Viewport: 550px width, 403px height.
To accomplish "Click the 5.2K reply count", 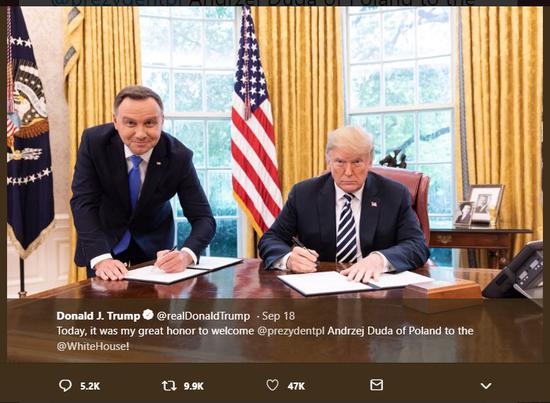I will coord(90,386).
